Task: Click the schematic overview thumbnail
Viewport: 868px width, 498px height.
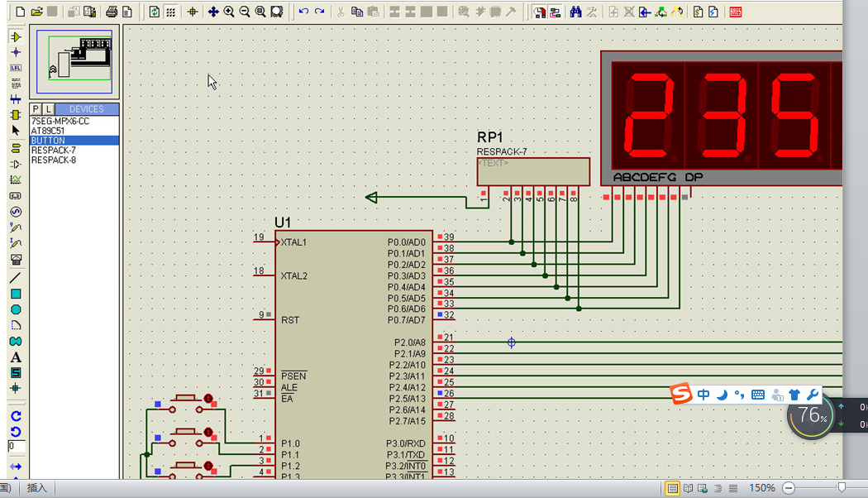Action: coord(74,61)
